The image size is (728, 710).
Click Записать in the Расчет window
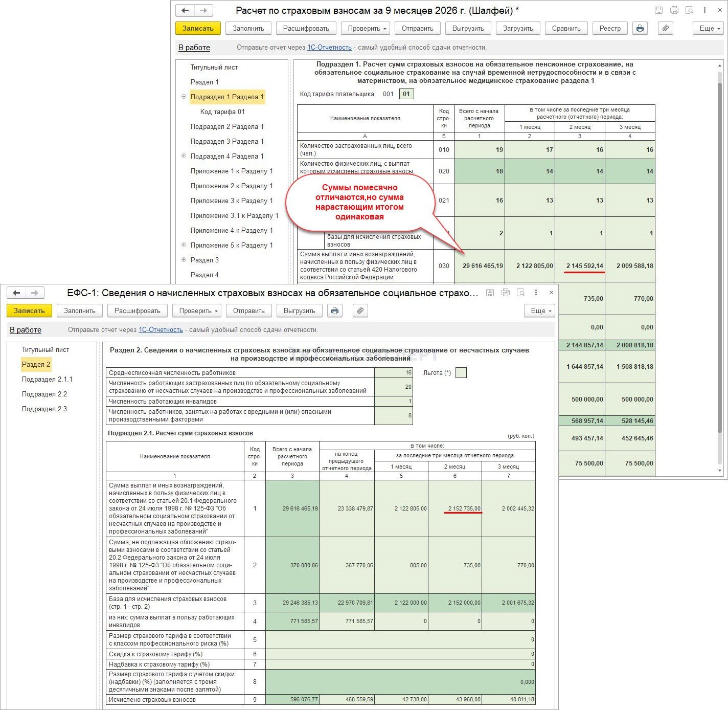[x=198, y=28]
